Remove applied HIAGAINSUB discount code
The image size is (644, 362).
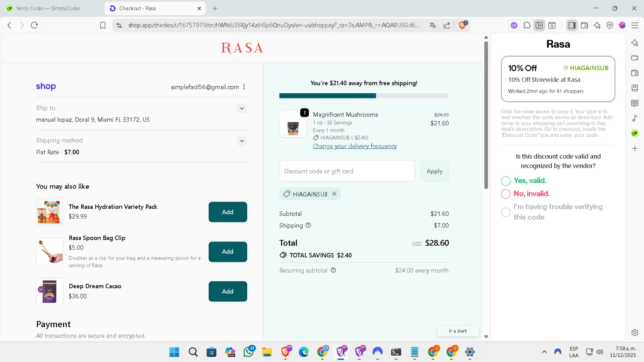click(x=334, y=194)
